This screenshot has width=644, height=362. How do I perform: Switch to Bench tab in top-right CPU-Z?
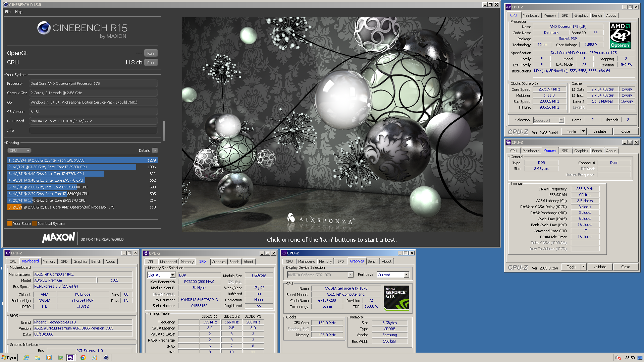(x=597, y=15)
